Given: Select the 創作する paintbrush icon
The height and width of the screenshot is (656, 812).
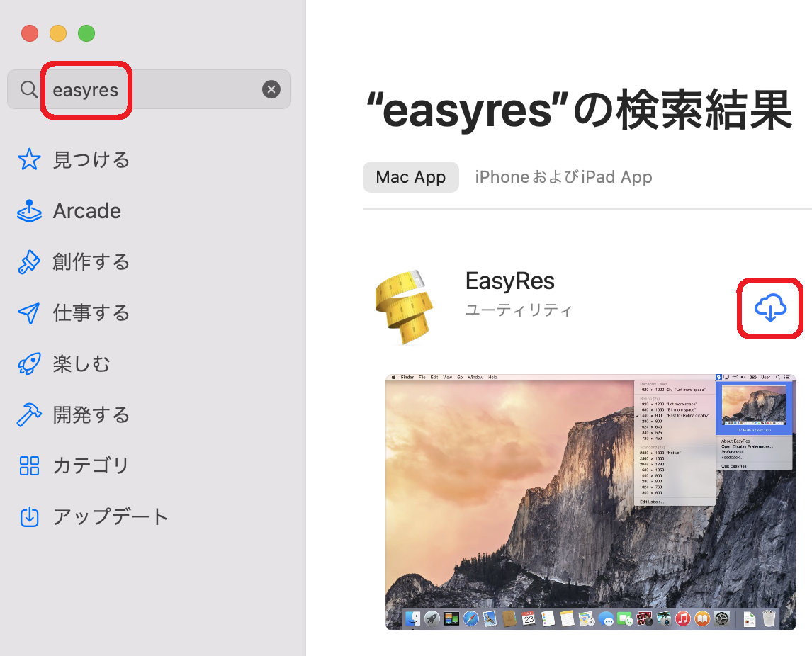Looking at the screenshot, I should click(x=29, y=262).
